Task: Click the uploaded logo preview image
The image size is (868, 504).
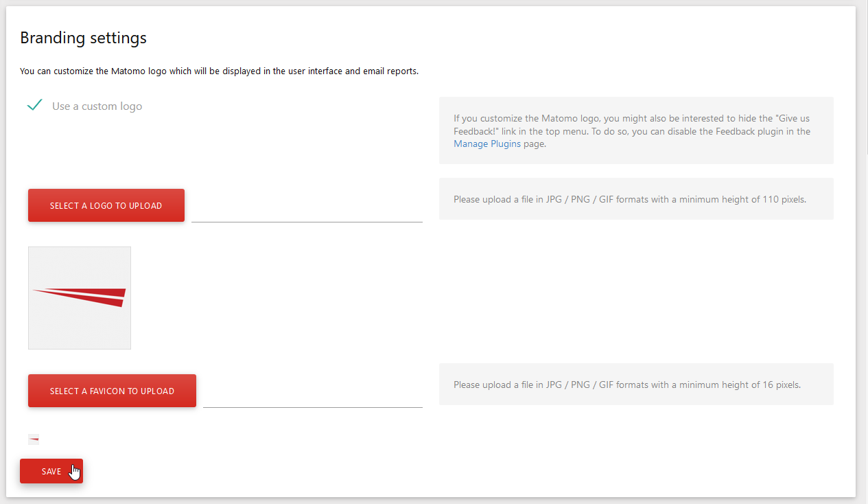Action: tap(80, 298)
